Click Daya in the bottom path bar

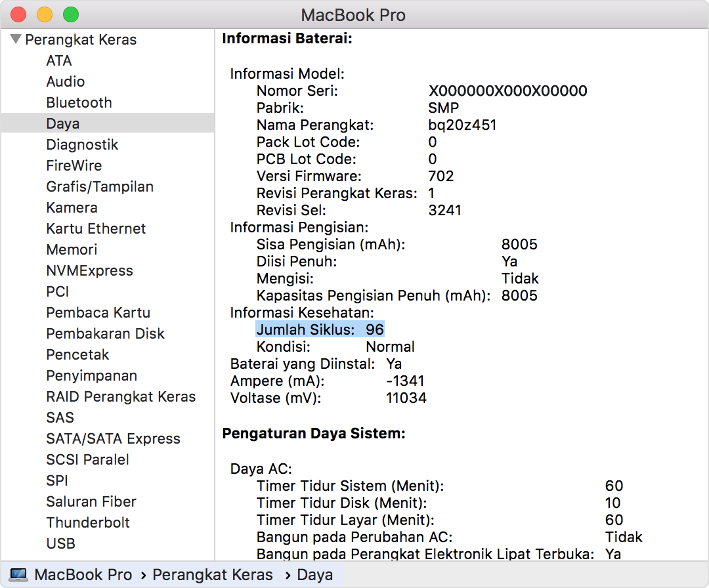[x=314, y=575]
